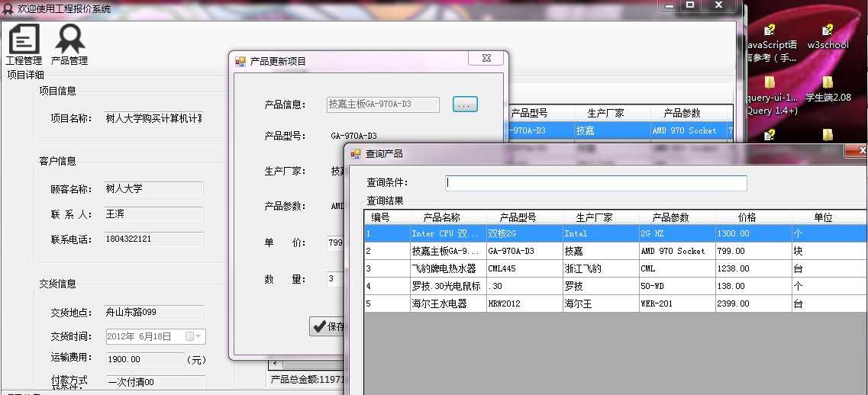This screenshot has height=395, width=868.
Task: Click the ... browse button beside 产品信息
Action: point(465,104)
